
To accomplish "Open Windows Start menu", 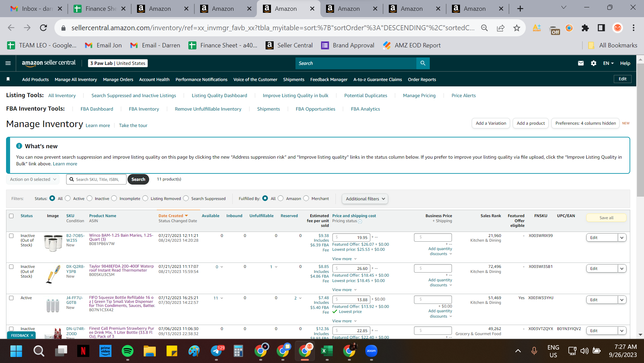I will pyautogui.click(x=16, y=351).
